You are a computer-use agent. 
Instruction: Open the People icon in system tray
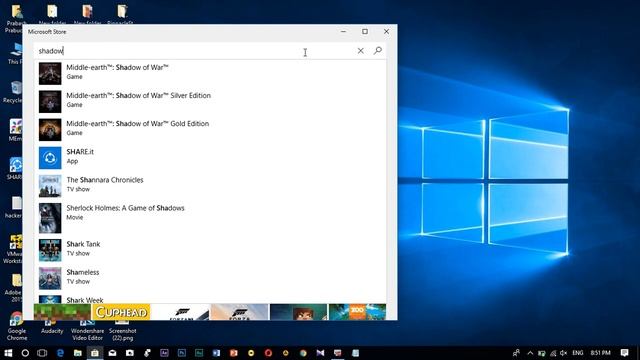point(516,353)
